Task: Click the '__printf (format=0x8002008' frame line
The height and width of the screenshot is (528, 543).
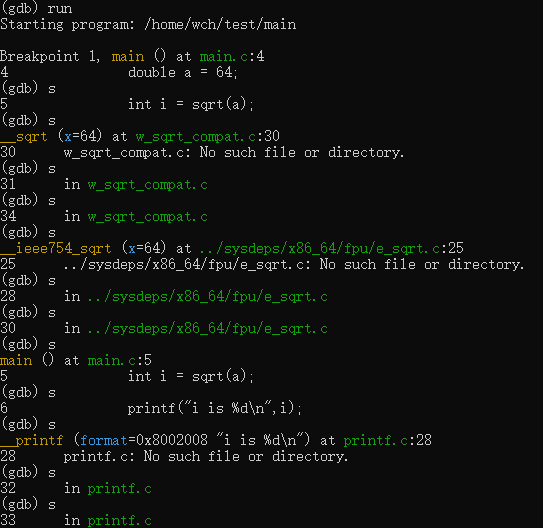Action: pyautogui.click(x=216, y=440)
